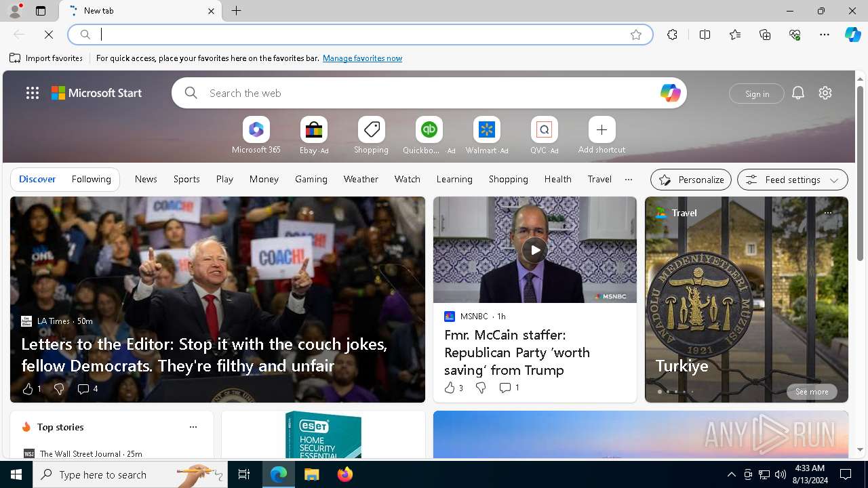This screenshot has height=488, width=868.
Task: Click Import favorites button
Action: click(x=46, y=58)
